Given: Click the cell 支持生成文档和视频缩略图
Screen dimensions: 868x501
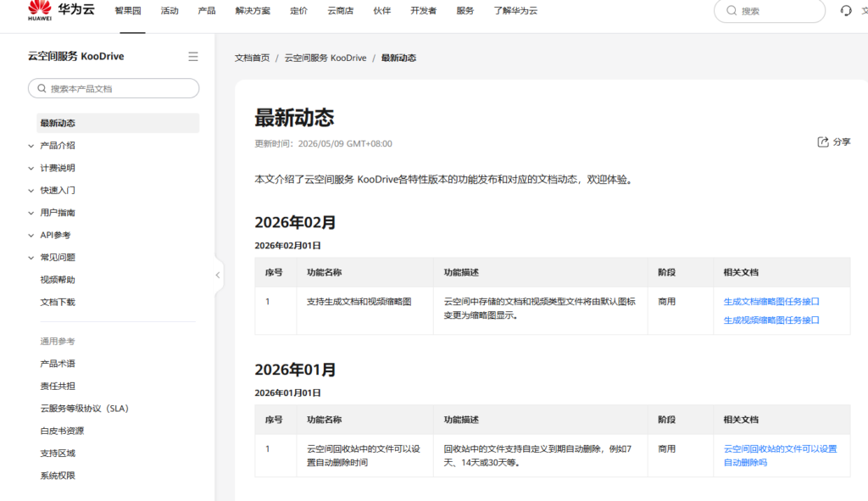Looking at the screenshot, I should 359,302.
